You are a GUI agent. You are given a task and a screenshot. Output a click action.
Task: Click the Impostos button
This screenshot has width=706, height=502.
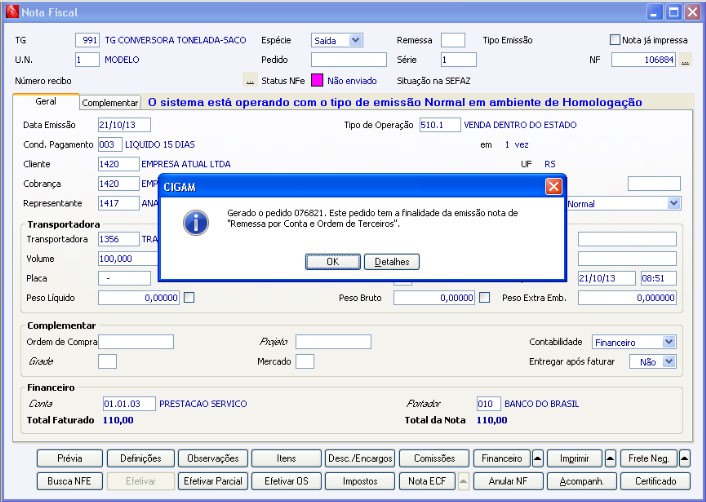tap(360, 481)
